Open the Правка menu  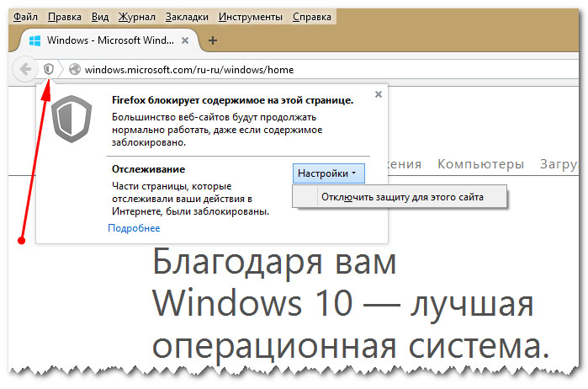(65, 17)
